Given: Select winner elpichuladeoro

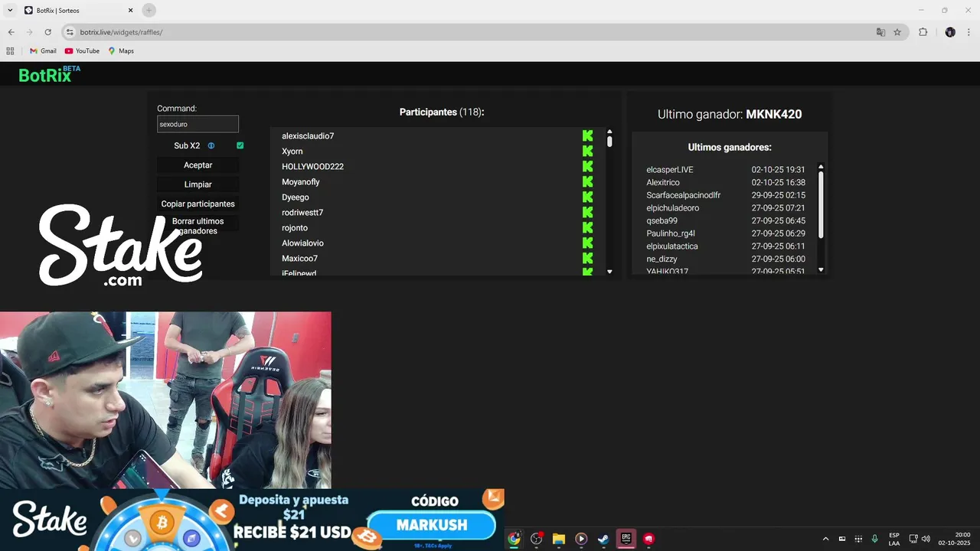Looking at the screenshot, I should [x=672, y=208].
